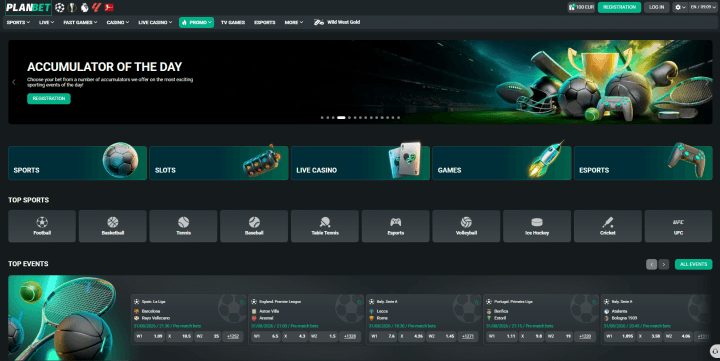Expand the Fast Games menu dropdown
Viewport: 720px width, 361px height.
point(80,22)
